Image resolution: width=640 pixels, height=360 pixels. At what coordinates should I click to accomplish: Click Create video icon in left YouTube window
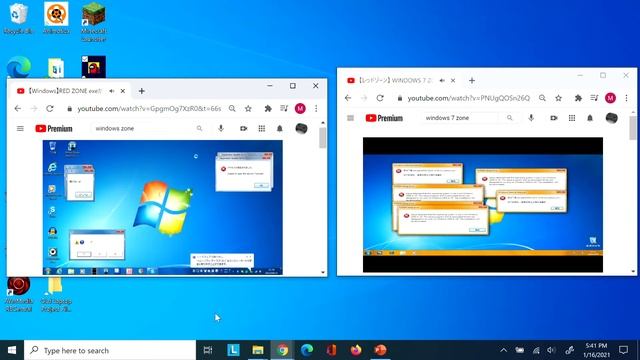coord(244,129)
